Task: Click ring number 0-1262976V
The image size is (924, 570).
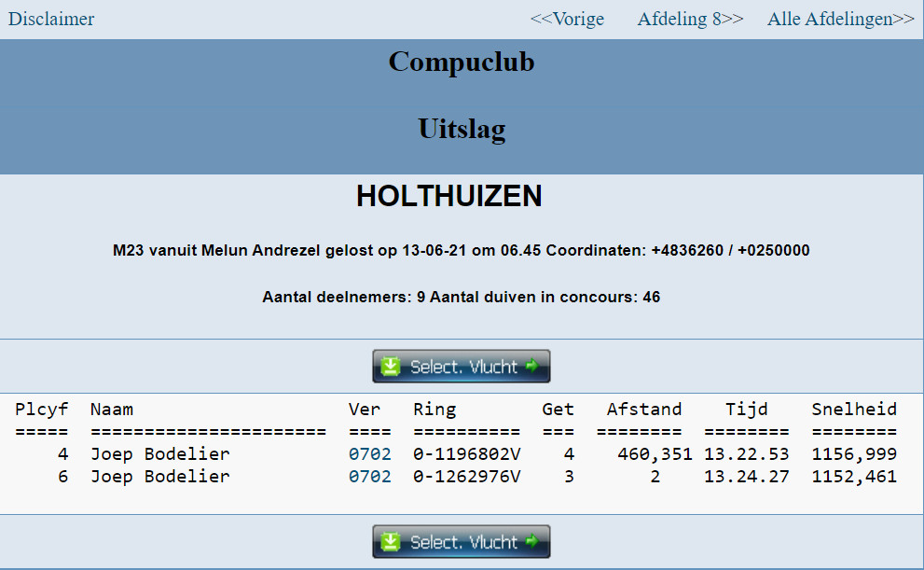Action: (467, 477)
